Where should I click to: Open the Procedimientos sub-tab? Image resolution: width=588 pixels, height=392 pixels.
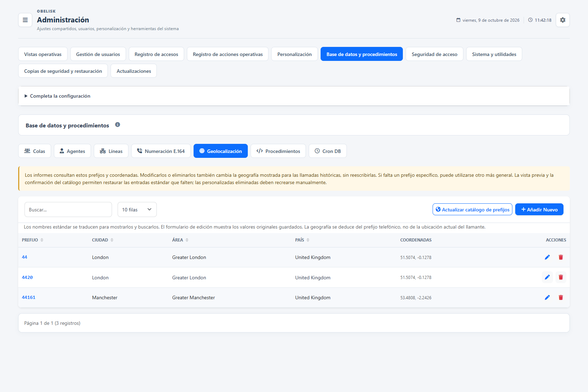(x=278, y=151)
